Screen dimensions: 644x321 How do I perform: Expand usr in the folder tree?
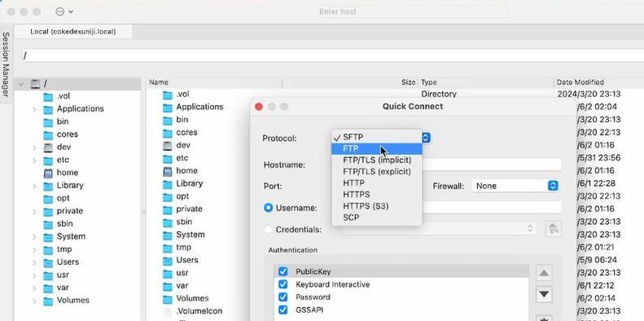34,275
